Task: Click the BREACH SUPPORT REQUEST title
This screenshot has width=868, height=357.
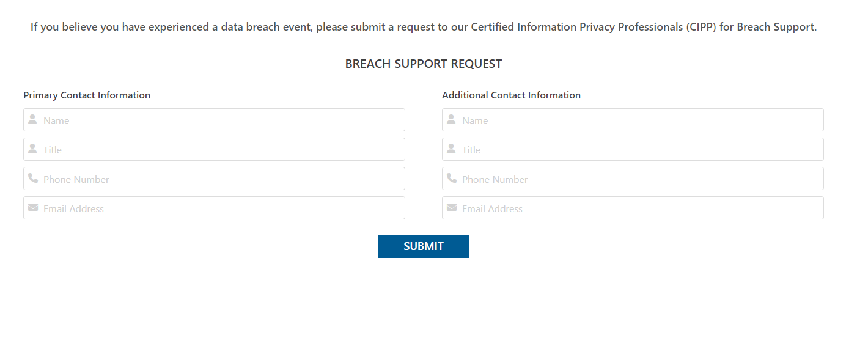Action: point(423,63)
